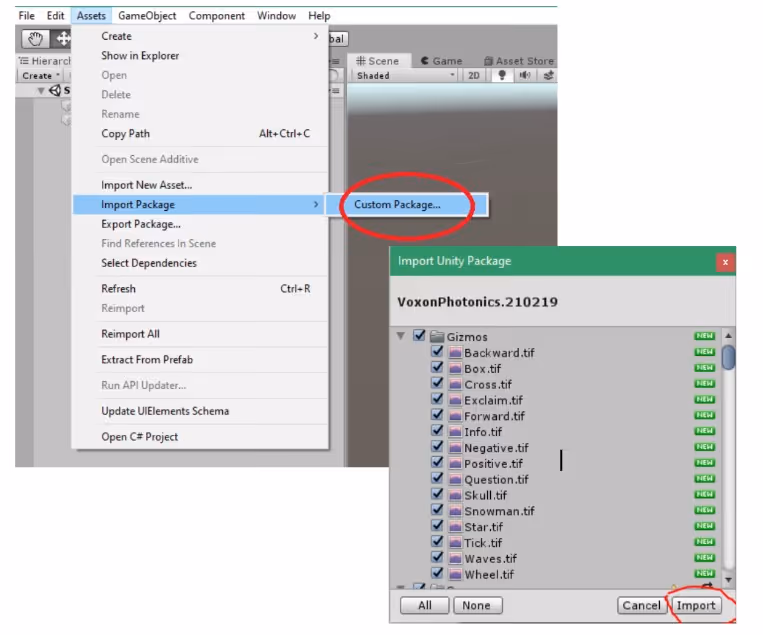The width and height of the screenshot is (763, 635).
Task: Uncheck the Tick.tif checkbox
Action: [x=437, y=541]
